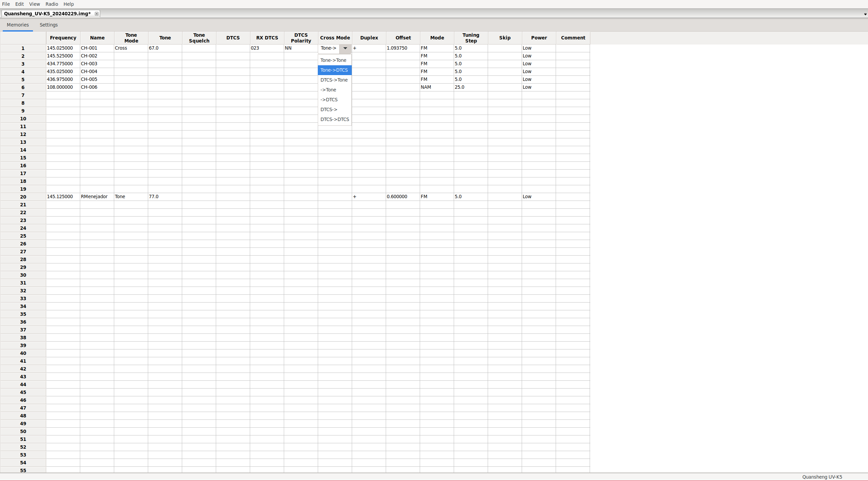This screenshot has height=481, width=868.
Task: Click the Frequency column header
Action: click(63, 38)
